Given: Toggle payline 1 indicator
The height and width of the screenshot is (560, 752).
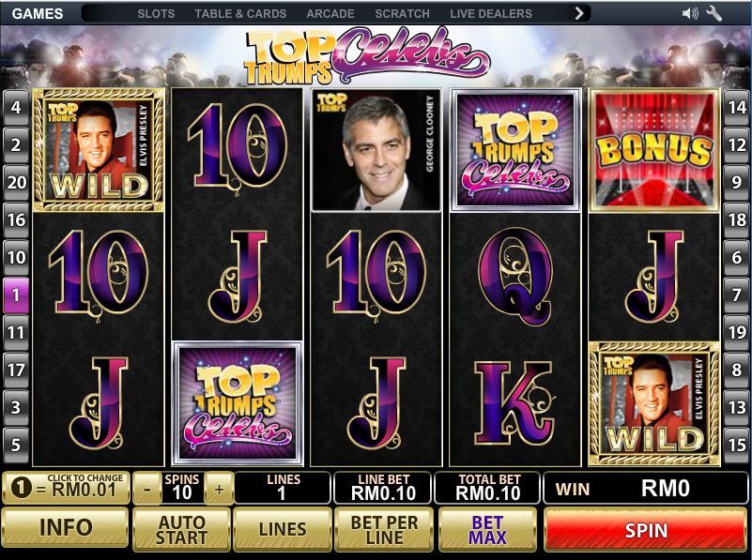Looking at the screenshot, I should pos(16,295).
